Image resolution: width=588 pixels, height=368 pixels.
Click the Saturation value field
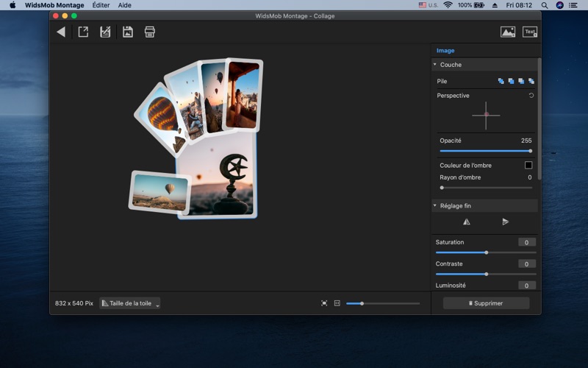tap(527, 242)
